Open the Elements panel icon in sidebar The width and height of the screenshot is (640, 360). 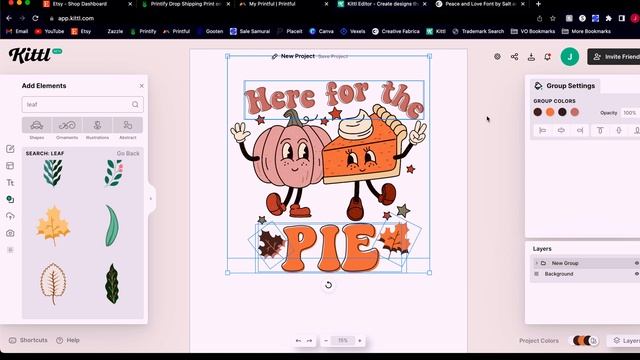pos(10,199)
